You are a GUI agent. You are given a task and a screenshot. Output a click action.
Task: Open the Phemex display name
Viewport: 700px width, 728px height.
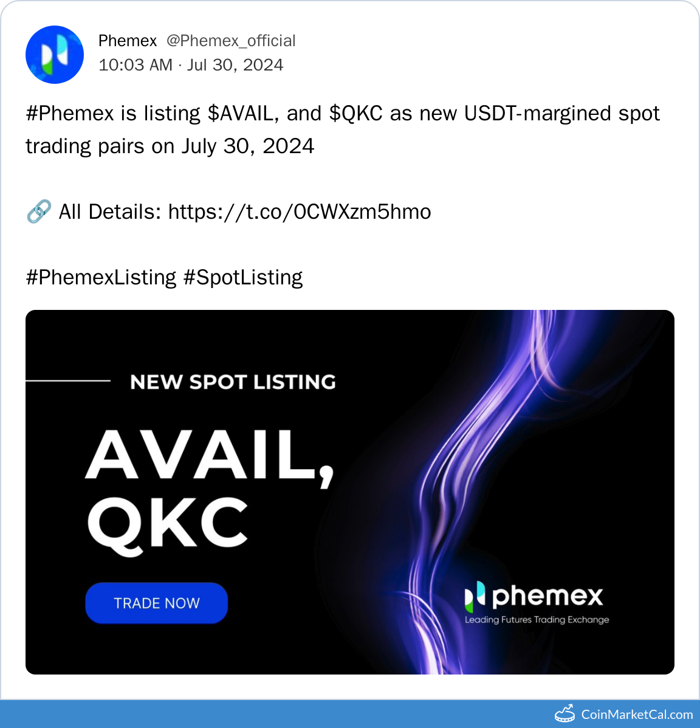click(128, 41)
